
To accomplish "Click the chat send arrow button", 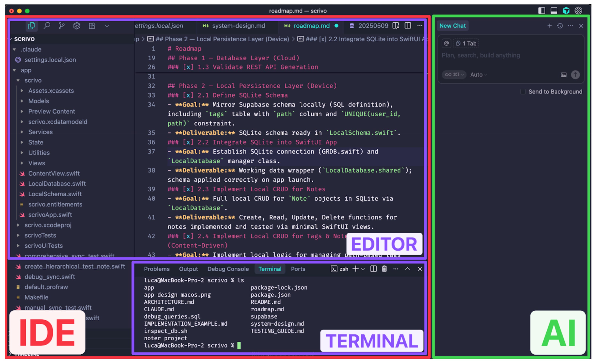I will click(x=575, y=75).
